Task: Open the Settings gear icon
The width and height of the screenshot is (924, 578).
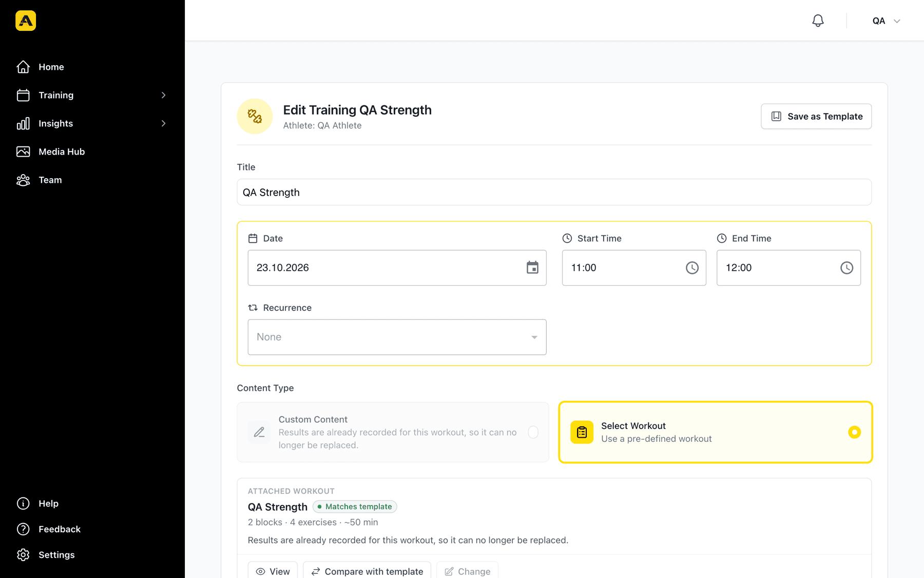Action: 23,555
